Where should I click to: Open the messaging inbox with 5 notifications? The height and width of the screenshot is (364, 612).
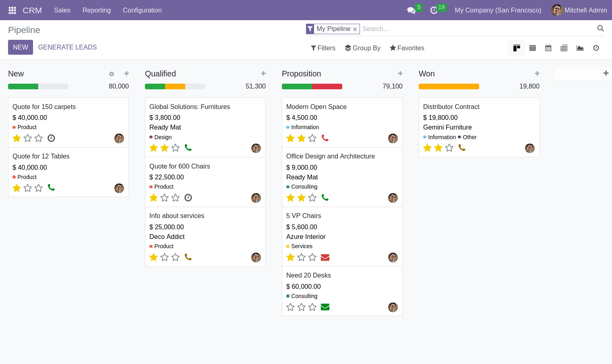(x=411, y=10)
